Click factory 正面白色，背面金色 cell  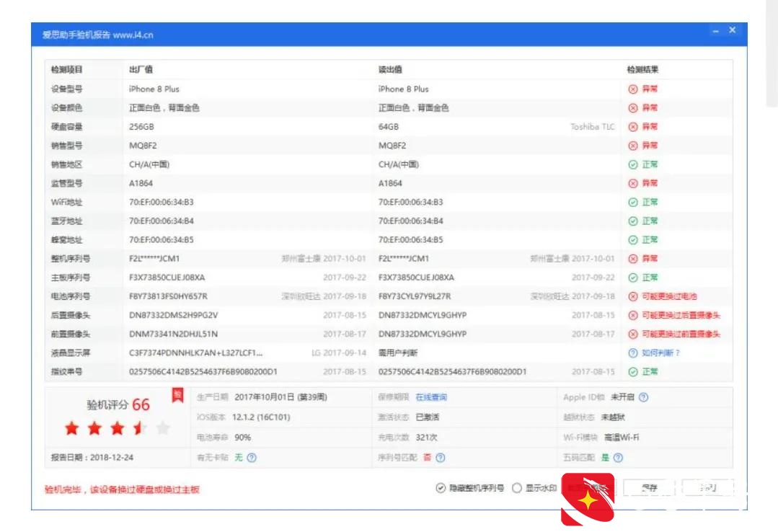pos(164,107)
